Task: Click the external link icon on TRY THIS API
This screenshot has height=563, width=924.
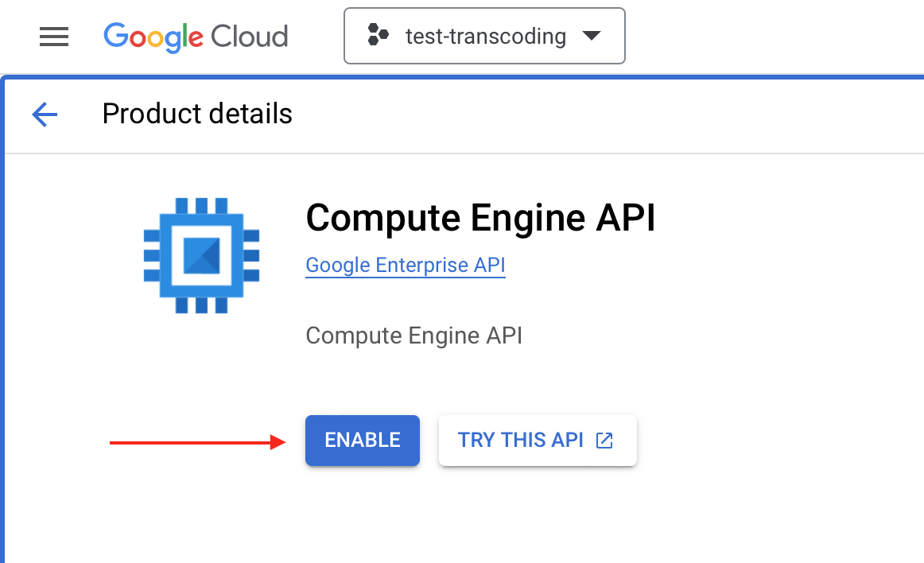Action: coord(604,441)
